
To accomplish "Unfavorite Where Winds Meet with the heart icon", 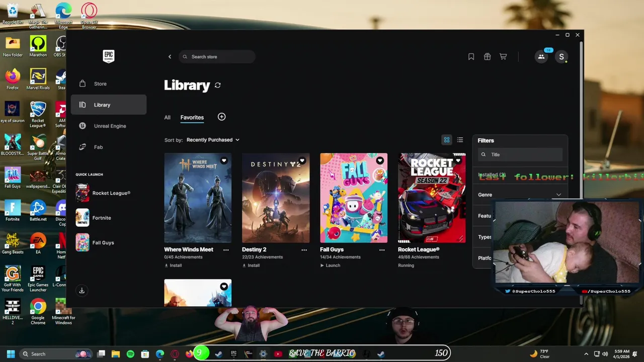I will coord(224,161).
